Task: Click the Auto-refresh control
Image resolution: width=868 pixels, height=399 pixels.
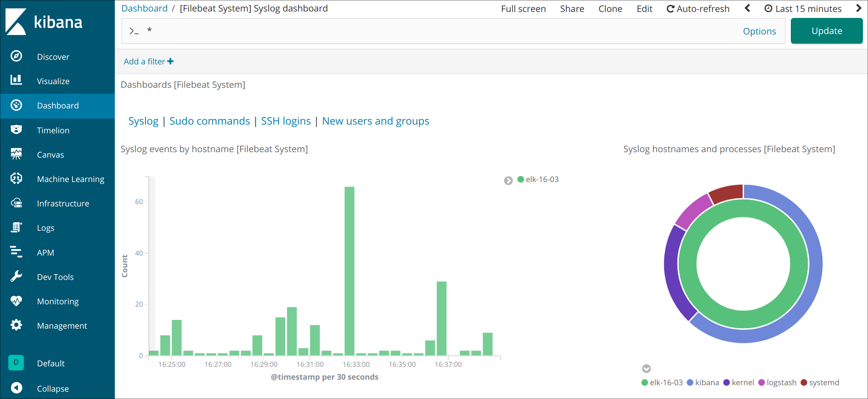Action: 698,9
